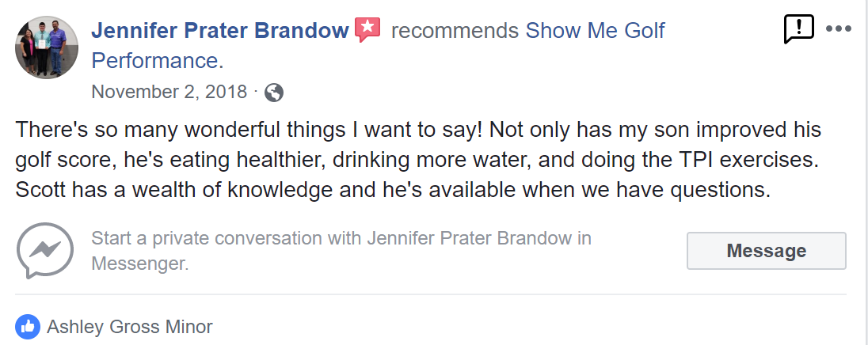Click the red recommendation star badge
This screenshot has width=868, height=345.
pos(367,30)
